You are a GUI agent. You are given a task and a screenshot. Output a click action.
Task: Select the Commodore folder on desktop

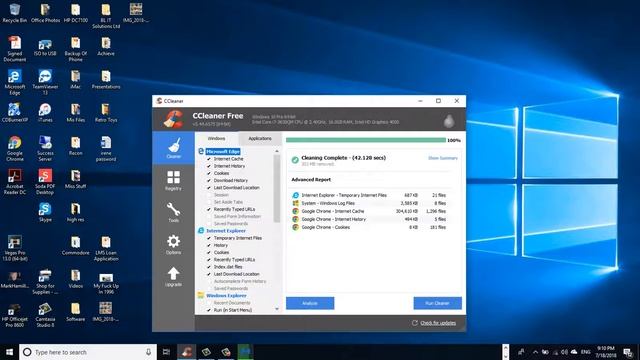click(x=76, y=245)
